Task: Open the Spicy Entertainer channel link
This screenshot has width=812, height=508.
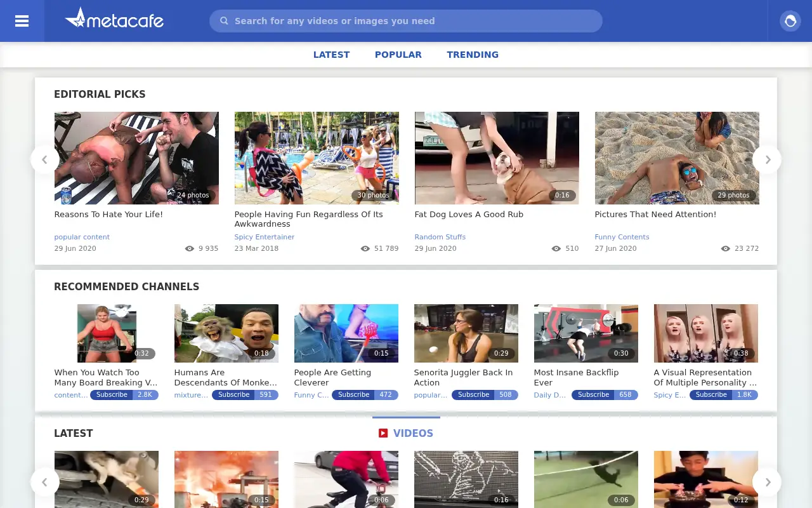Action: (265, 237)
